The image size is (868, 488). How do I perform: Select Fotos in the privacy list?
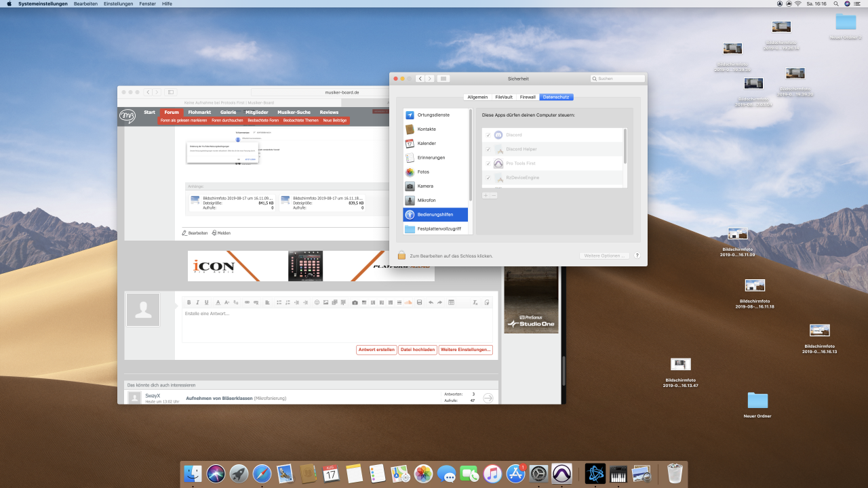[x=436, y=172]
